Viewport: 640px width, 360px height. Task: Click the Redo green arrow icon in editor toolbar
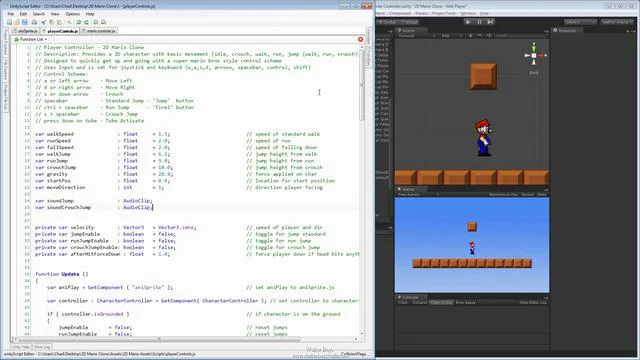pos(87,22)
